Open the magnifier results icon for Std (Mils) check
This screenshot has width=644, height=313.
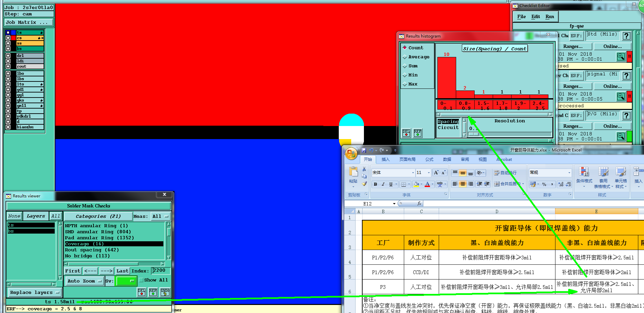point(621,57)
